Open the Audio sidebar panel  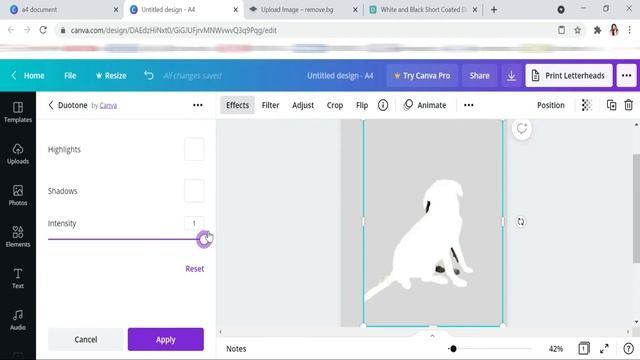point(18,320)
